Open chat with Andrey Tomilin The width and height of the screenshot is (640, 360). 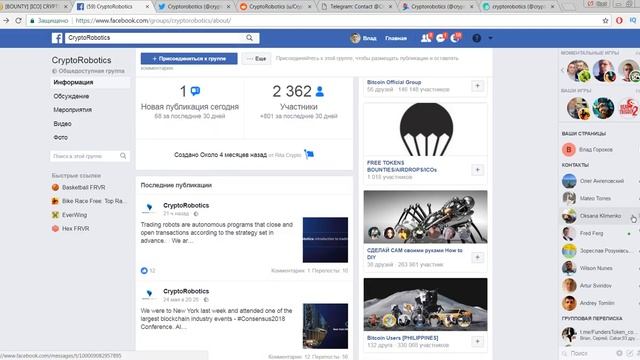click(x=599, y=303)
